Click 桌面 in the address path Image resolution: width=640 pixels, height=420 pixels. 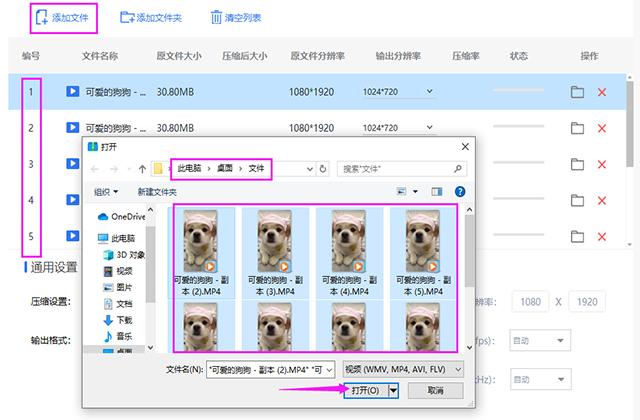pos(225,168)
